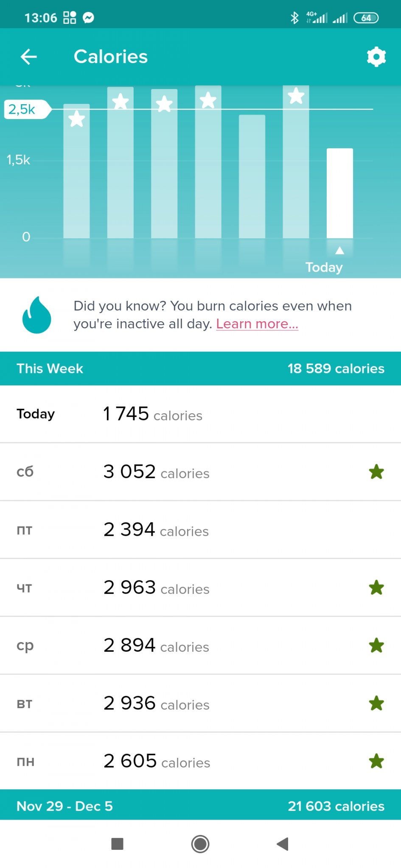Image resolution: width=401 pixels, height=868 pixels.
Task: Open Calories settings gear
Action: click(x=376, y=57)
